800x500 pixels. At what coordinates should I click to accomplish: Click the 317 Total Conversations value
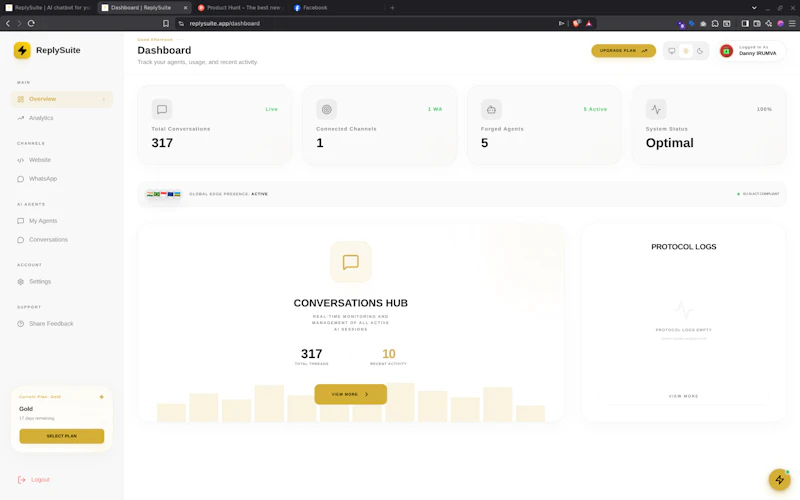162,143
